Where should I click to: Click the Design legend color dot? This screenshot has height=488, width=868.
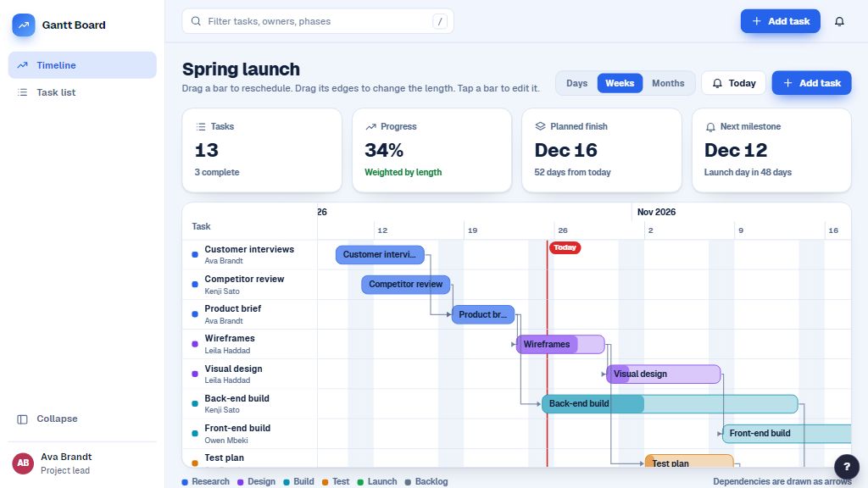(240, 482)
